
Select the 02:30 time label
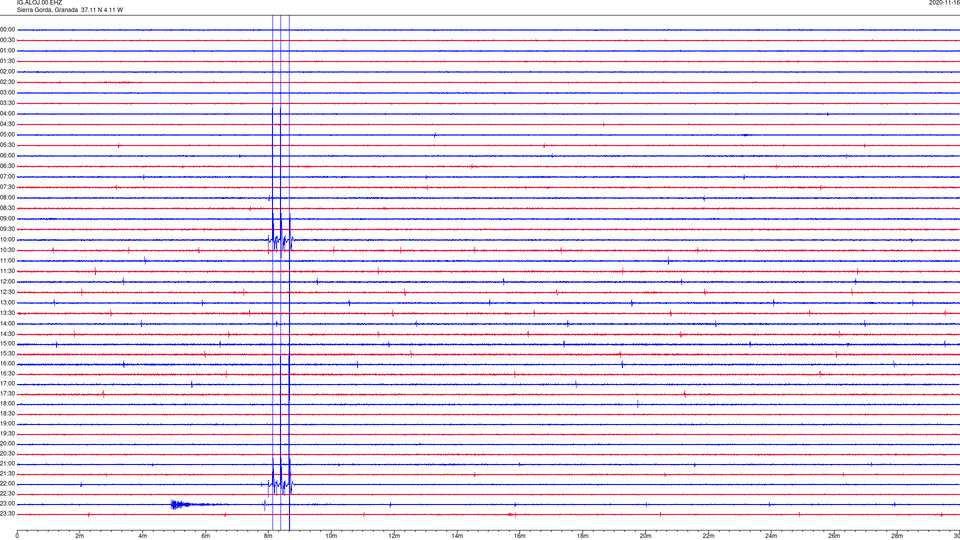point(8,82)
